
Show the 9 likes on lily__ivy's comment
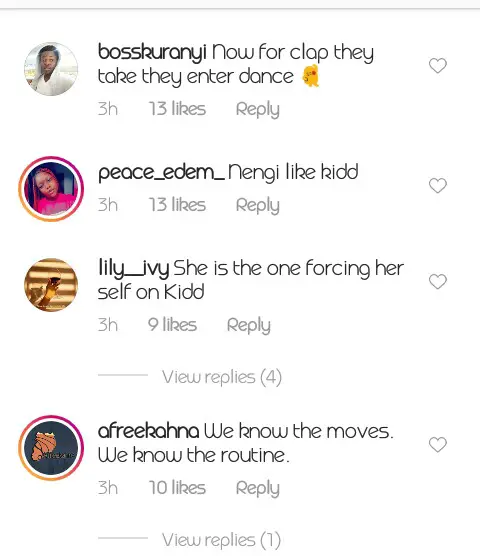point(172,324)
